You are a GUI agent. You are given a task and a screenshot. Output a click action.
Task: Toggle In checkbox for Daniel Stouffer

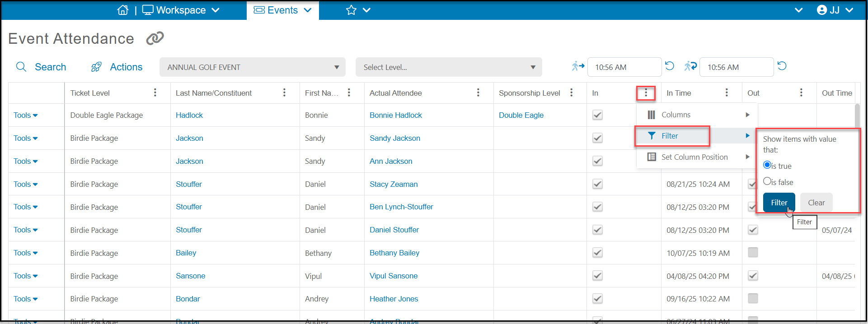[x=597, y=230]
